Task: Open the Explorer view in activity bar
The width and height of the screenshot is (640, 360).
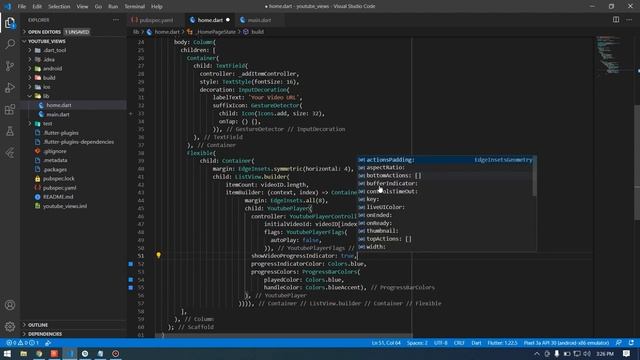Action: [10, 23]
